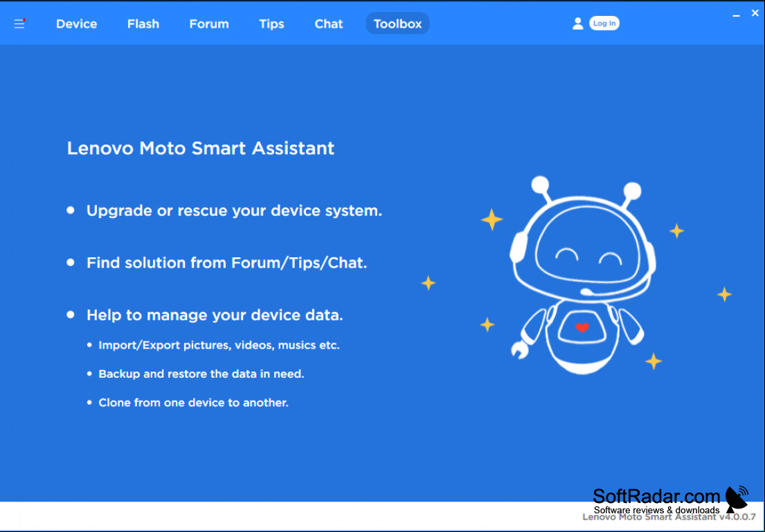Image resolution: width=765 pixels, height=532 pixels.
Task: Open the Chat tab
Action: pos(328,24)
